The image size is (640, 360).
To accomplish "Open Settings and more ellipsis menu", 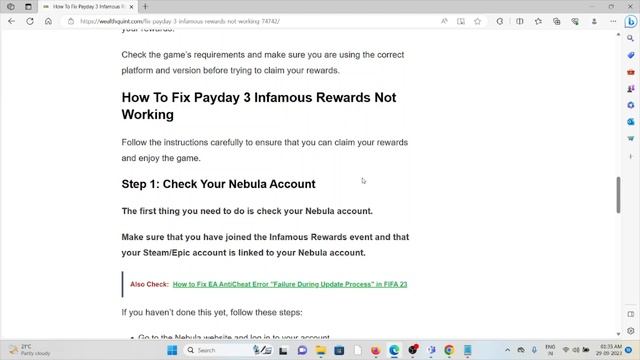I will (613, 21).
